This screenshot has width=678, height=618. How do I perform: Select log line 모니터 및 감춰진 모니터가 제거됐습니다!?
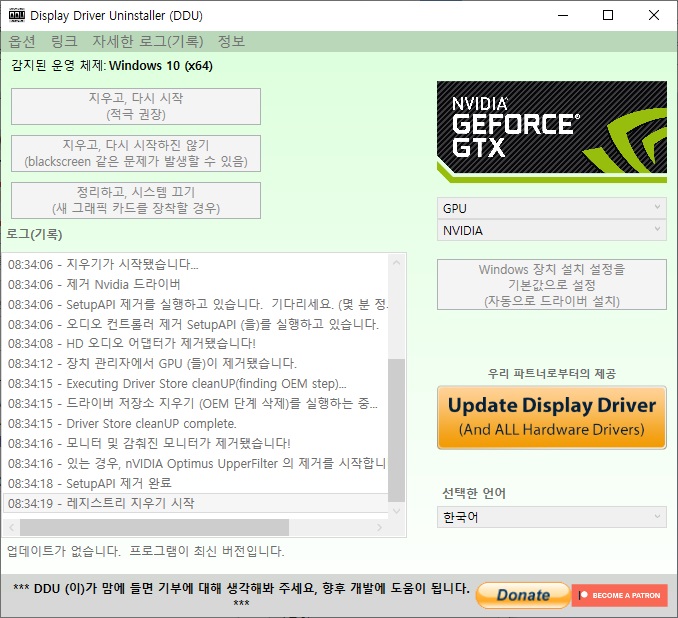pyautogui.click(x=196, y=443)
